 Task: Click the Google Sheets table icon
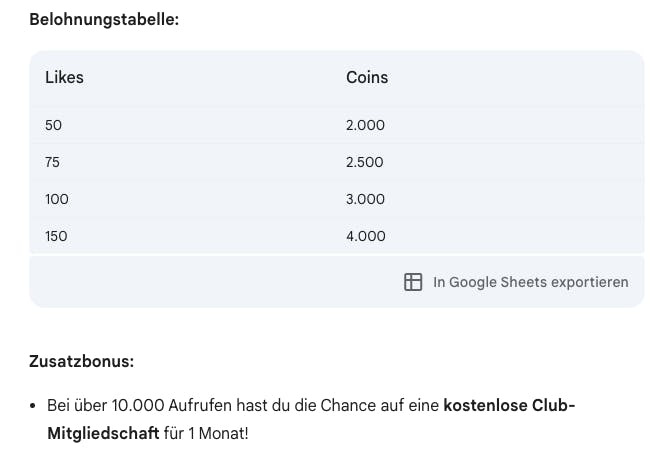click(x=413, y=282)
